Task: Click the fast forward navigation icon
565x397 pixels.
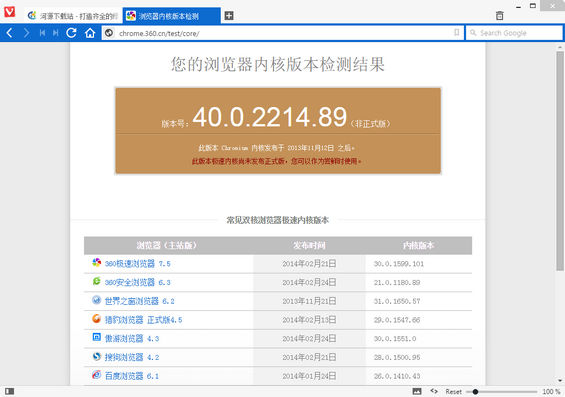Action: point(55,33)
